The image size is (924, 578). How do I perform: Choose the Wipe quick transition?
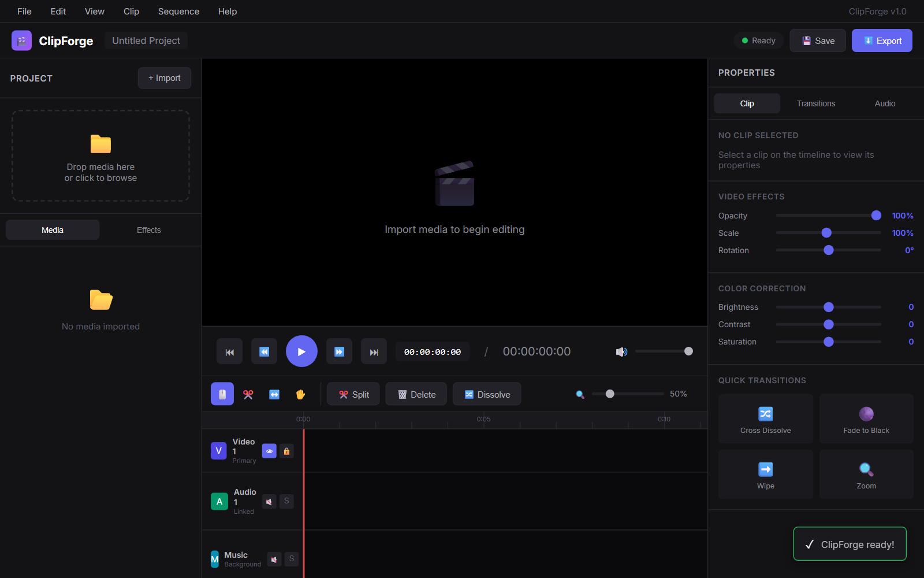[x=765, y=475]
